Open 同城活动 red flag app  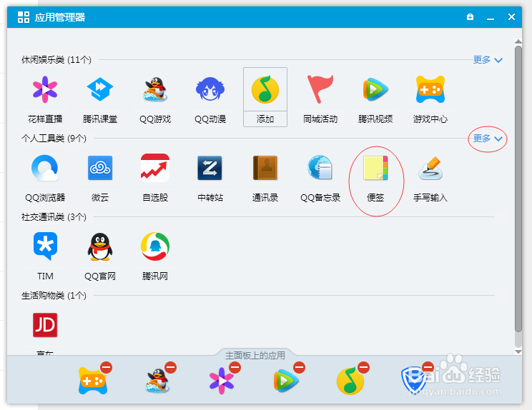(320, 89)
